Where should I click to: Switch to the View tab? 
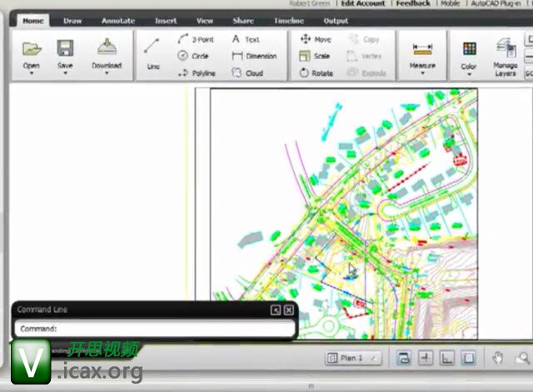tap(205, 21)
